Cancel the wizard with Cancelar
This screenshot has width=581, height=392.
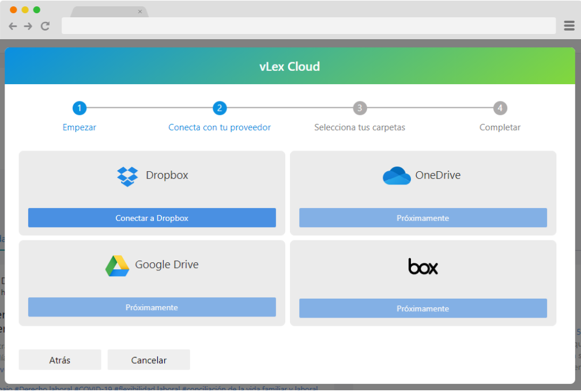(x=149, y=360)
